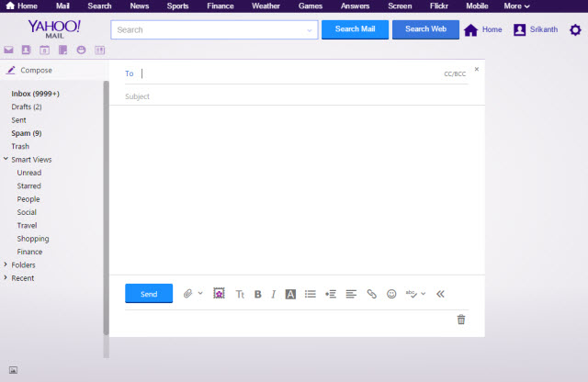The image size is (588, 382).
Task: Insert a hyperlink with link icon
Action: point(371,294)
